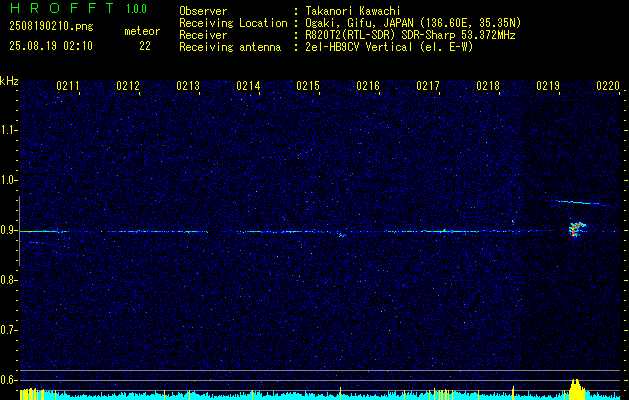
Task: Click the 0.7 frequency axis label
Action: (8, 330)
